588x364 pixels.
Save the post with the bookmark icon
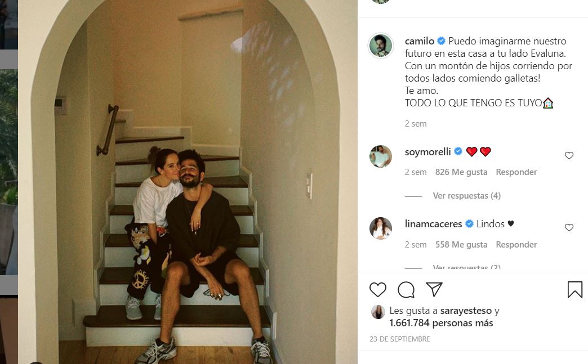click(x=574, y=290)
